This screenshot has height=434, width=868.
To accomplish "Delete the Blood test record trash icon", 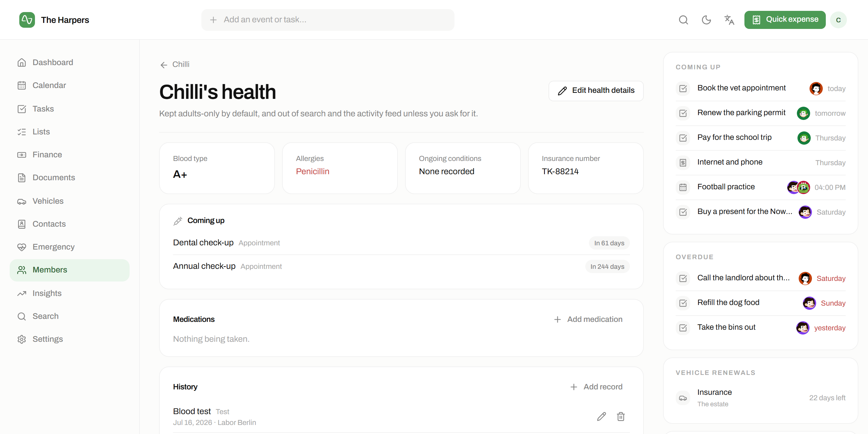I will tap(621, 417).
